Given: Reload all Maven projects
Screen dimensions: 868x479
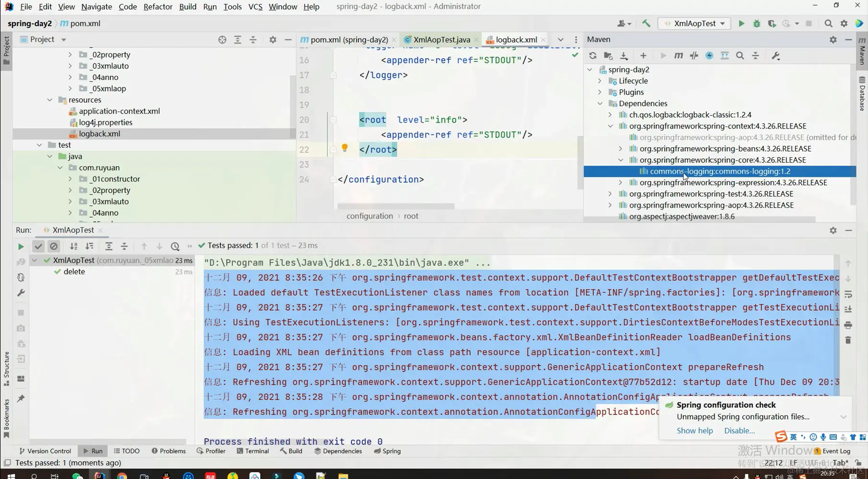Looking at the screenshot, I should coord(593,56).
